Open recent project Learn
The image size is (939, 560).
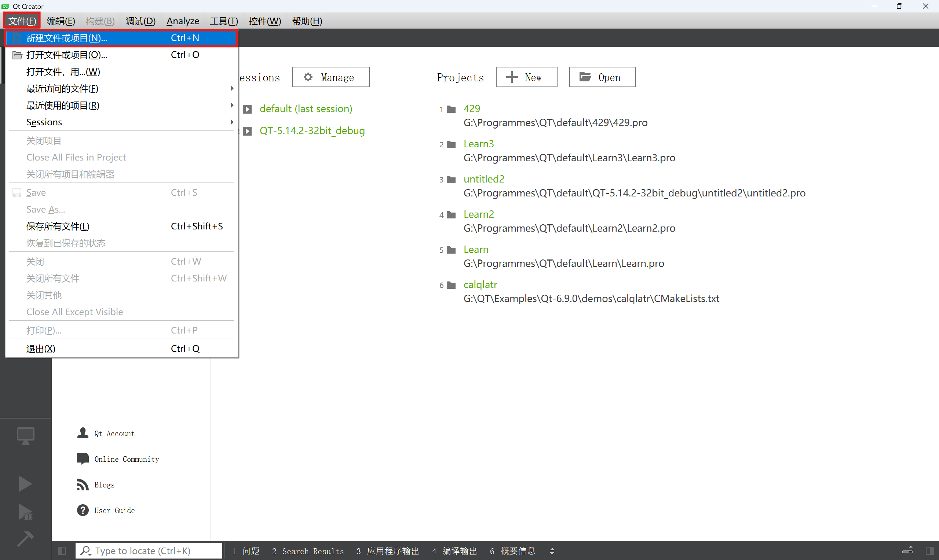pos(476,250)
